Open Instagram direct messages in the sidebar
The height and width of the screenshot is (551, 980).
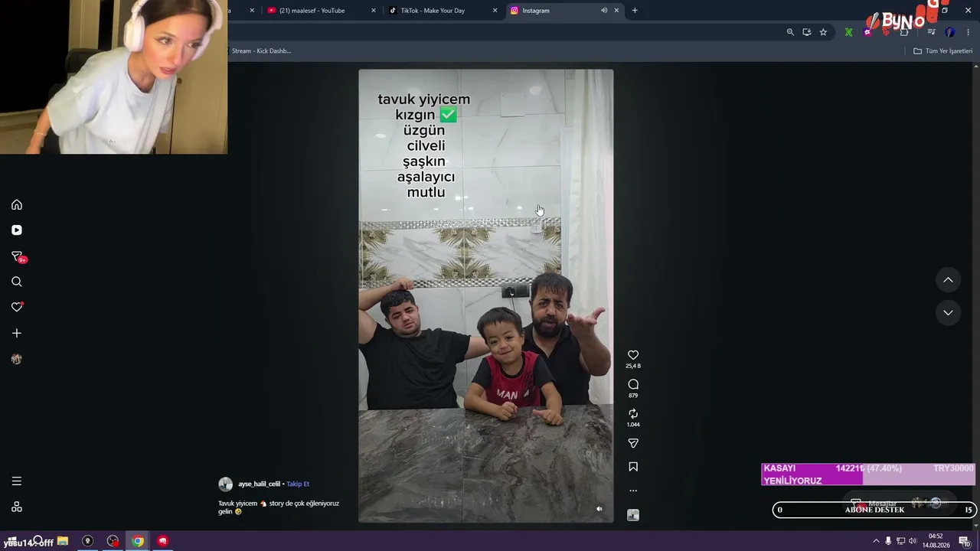click(x=17, y=256)
